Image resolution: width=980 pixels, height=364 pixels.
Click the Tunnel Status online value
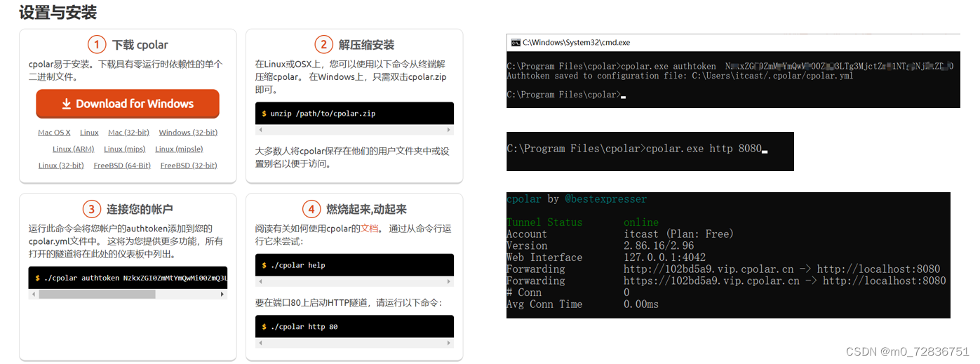tap(641, 222)
